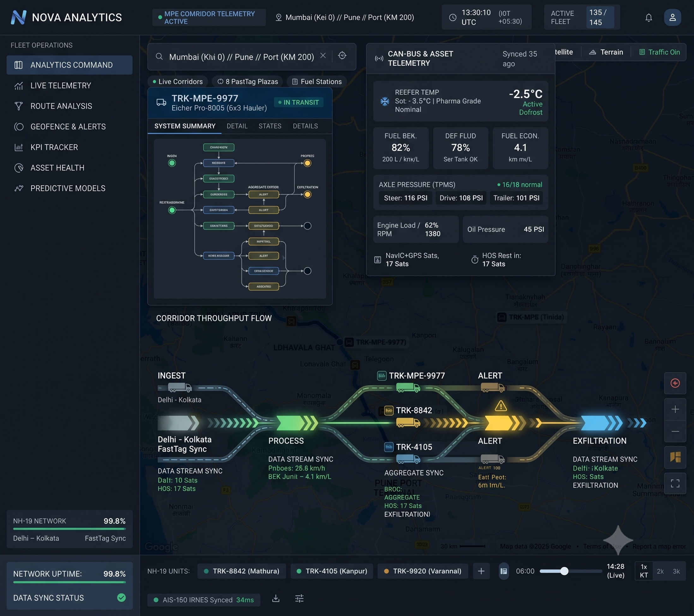This screenshot has height=616, width=694.
Task: Open filter sliders icon in bottom bar
Action: 299,598
